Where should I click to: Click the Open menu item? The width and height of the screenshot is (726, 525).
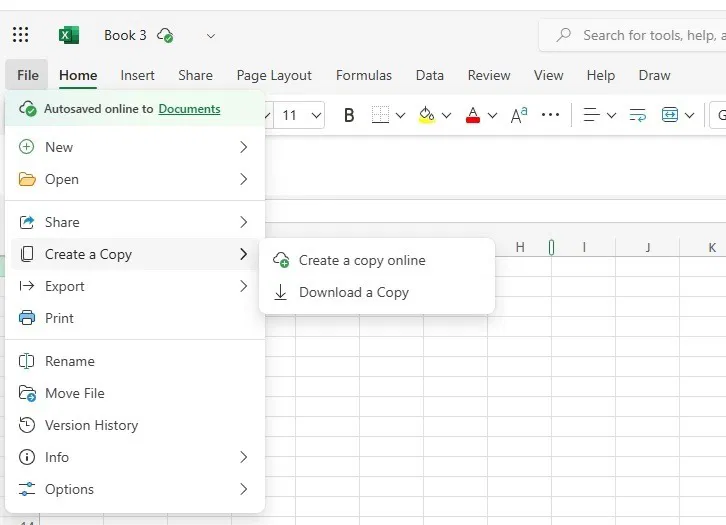(134, 179)
